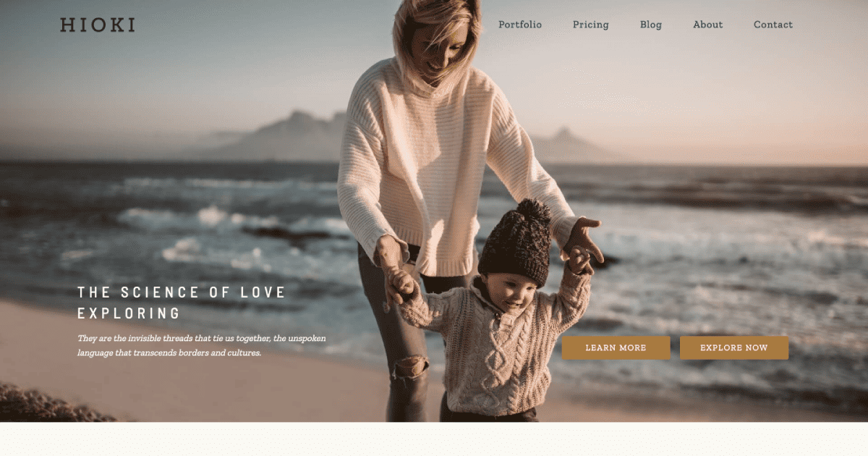Screen dimensions: 868x456
Task: Visit the About page
Action: (708, 25)
